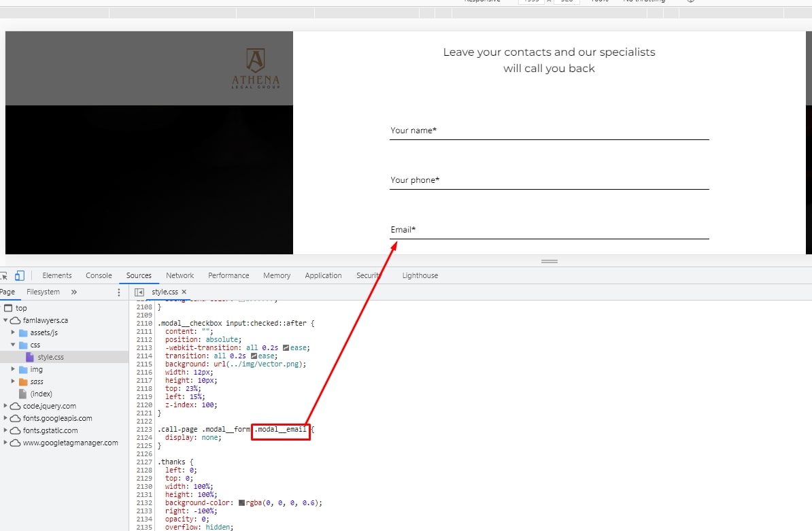Click the img folder icon
812x531 pixels.
pyautogui.click(x=23, y=370)
